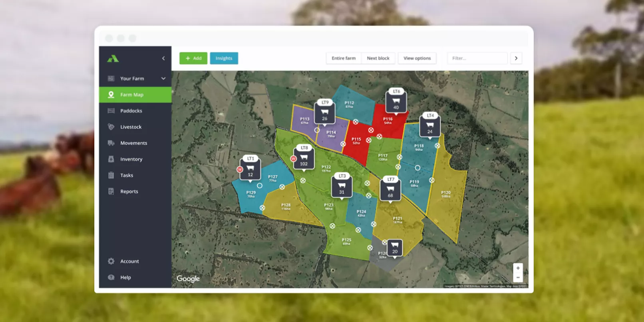Click the blue Insights button
This screenshot has height=322, width=644.
[x=224, y=58]
